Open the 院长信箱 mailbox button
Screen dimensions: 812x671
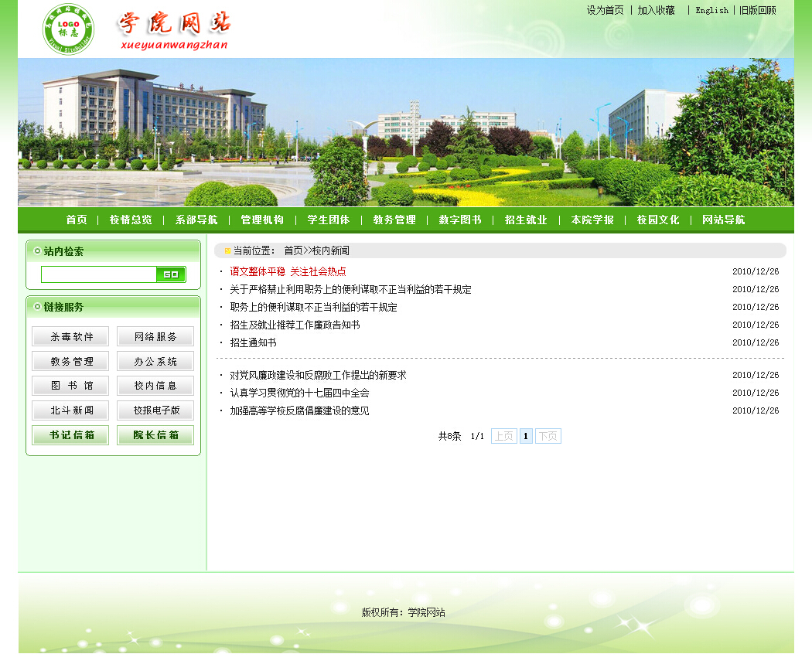pos(155,435)
